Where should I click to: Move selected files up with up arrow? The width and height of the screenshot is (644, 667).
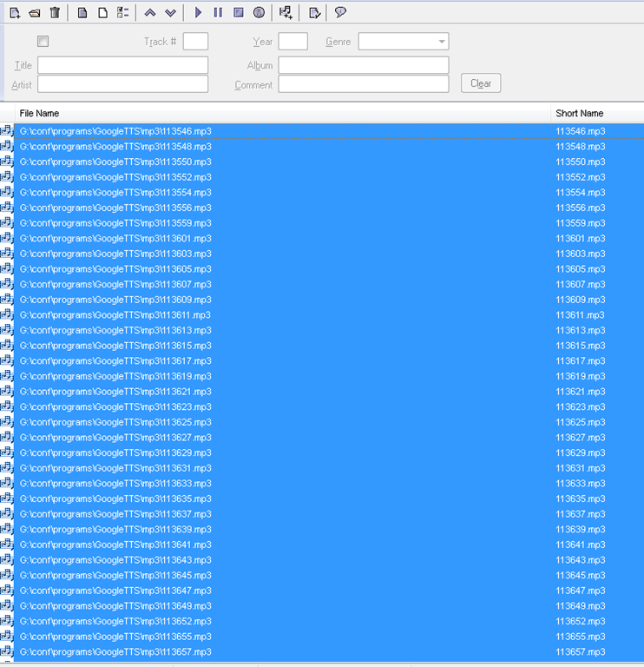[x=150, y=12]
